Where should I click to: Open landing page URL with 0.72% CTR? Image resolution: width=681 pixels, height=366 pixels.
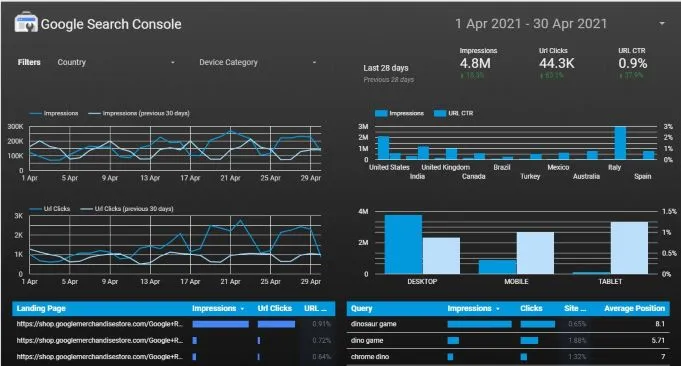coord(99,340)
